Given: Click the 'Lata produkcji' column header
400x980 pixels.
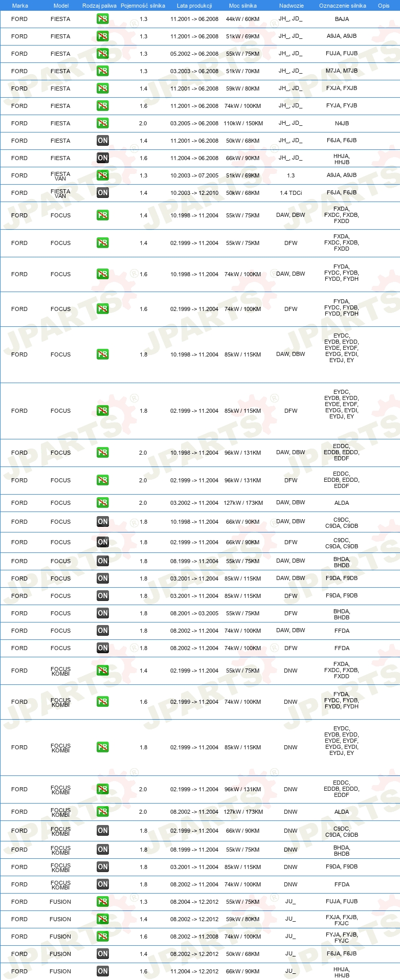Looking at the screenshot, I should [194, 6].
